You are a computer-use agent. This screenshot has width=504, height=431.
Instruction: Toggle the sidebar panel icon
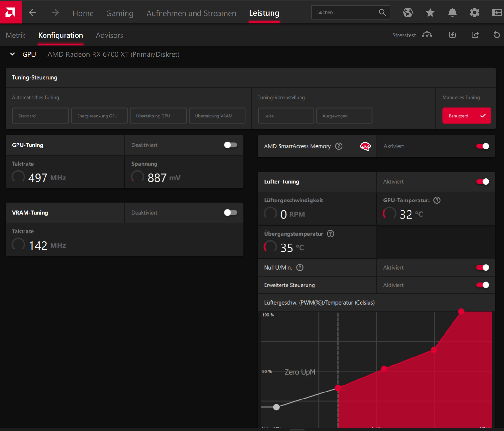tap(497, 12)
